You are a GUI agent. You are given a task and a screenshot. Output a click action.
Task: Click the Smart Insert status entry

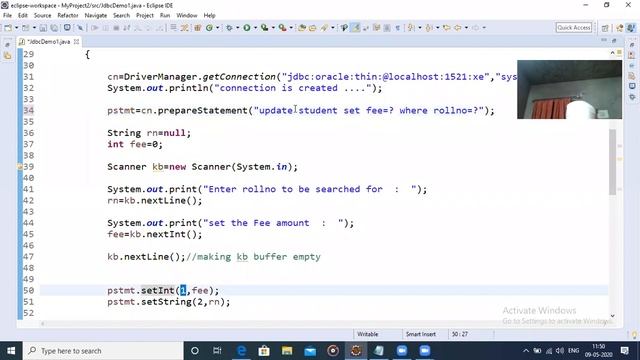421,334
